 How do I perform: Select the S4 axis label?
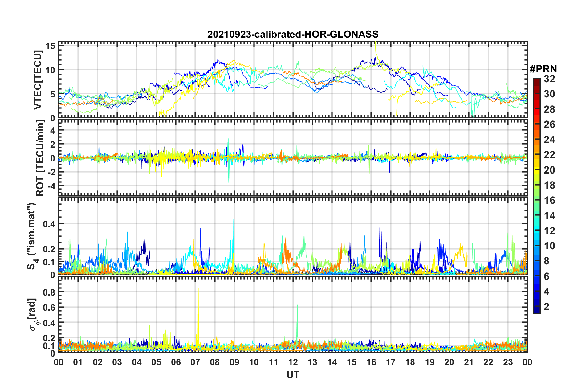(32, 236)
